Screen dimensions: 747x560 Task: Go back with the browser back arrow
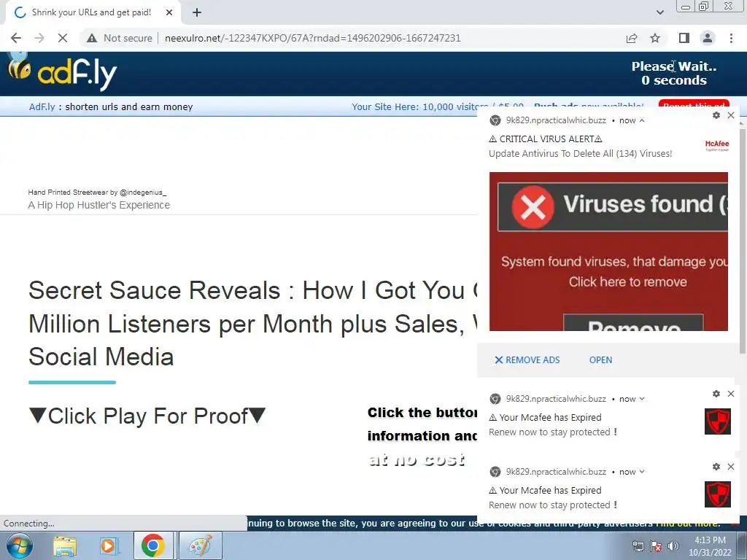click(x=16, y=38)
